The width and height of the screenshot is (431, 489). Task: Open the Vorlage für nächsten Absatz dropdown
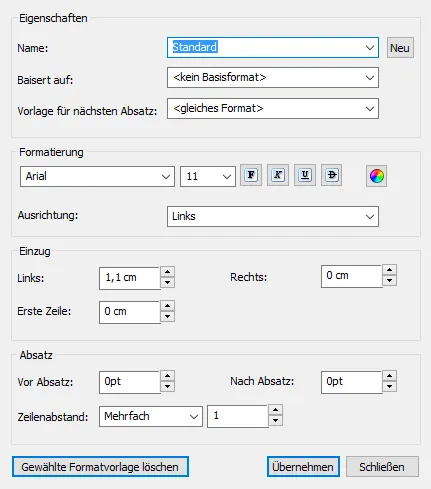pyautogui.click(x=369, y=109)
